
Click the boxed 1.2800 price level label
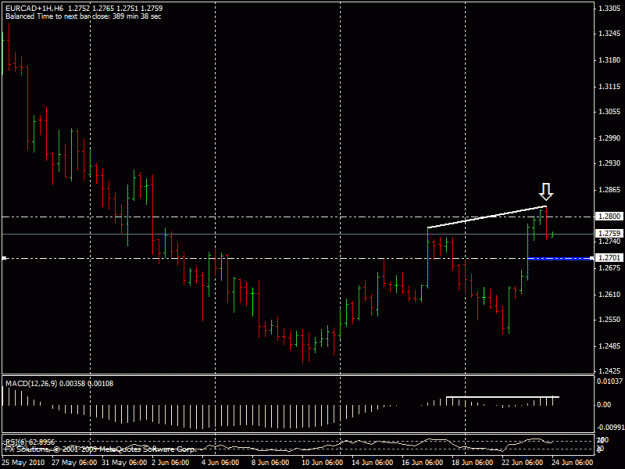tap(609, 216)
